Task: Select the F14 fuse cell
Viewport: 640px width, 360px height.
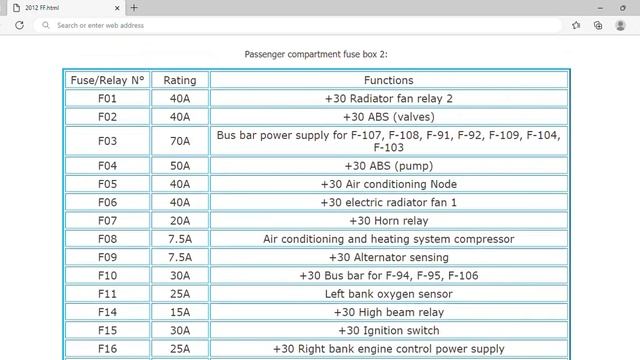Action: click(x=107, y=312)
